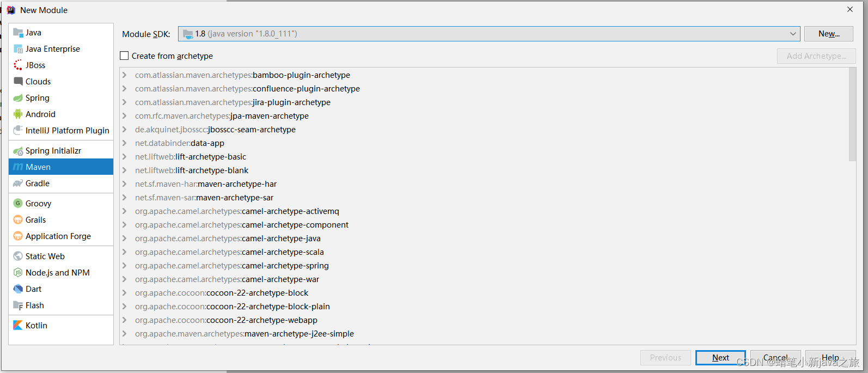The height and width of the screenshot is (373, 868).
Task: Select lift-archetype-blank row
Action: (x=484, y=170)
